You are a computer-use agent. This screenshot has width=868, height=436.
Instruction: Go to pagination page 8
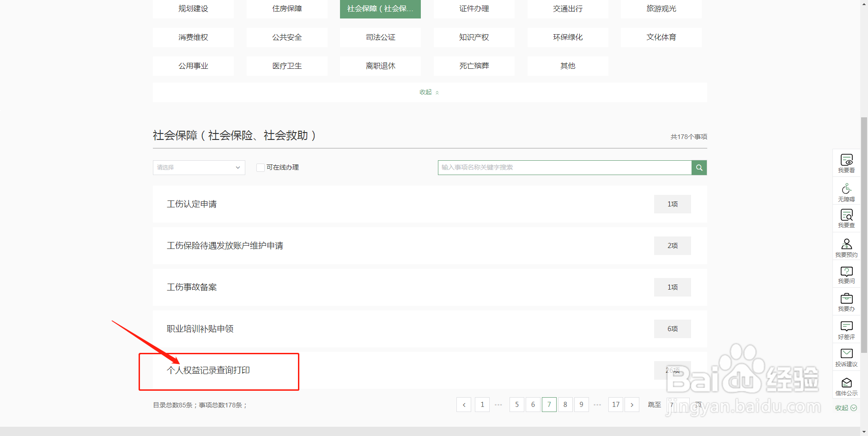click(x=565, y=404)
